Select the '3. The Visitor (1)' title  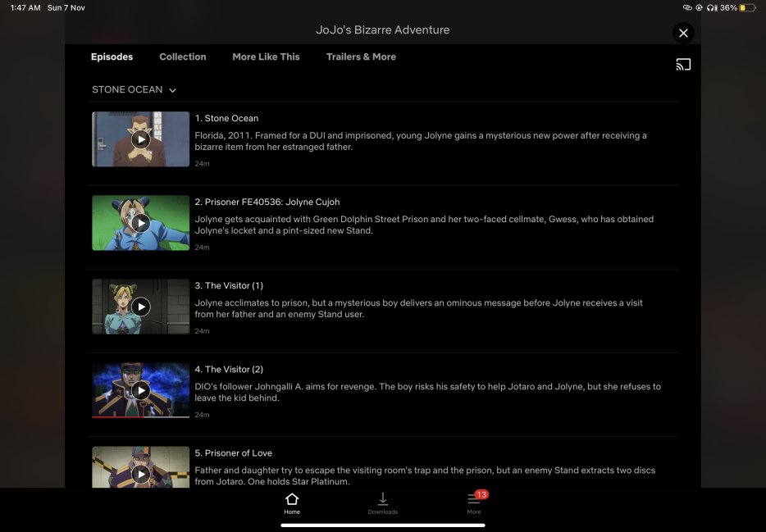229,285
